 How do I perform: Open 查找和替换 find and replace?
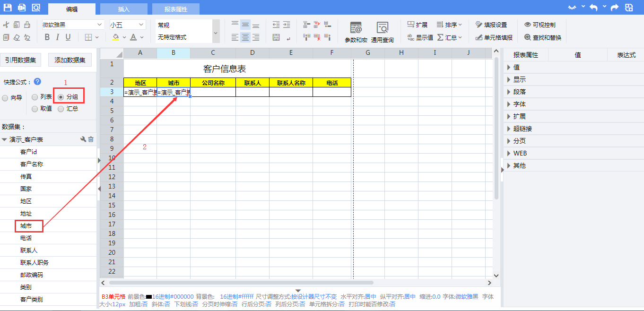pyautogui.click(x=542, y=37)
